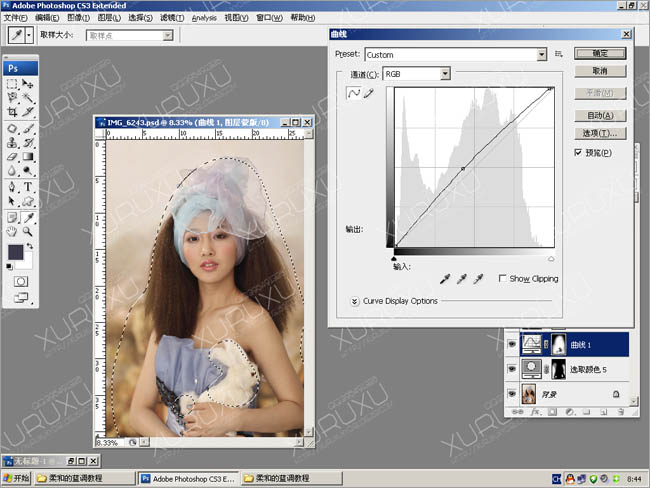Toggle the 预览(P) preview checkbox
650x488 pixels.
pyautogui.click(x=578, y=152)
